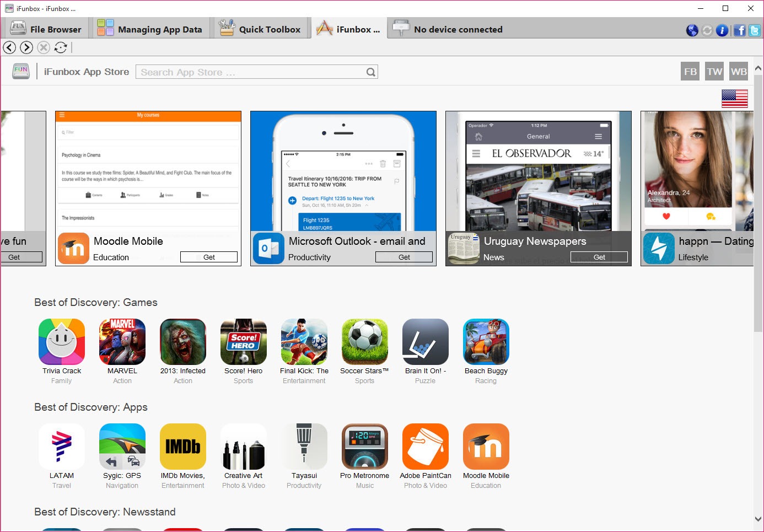Click the Search App Store field

click(251, 72)
